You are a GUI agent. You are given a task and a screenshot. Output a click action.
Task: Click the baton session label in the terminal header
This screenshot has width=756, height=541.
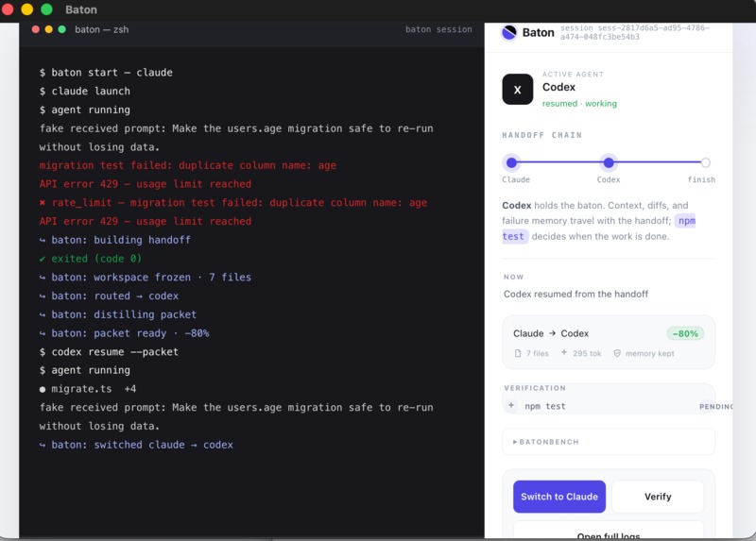pyautogui.click(x=438, y=29)
